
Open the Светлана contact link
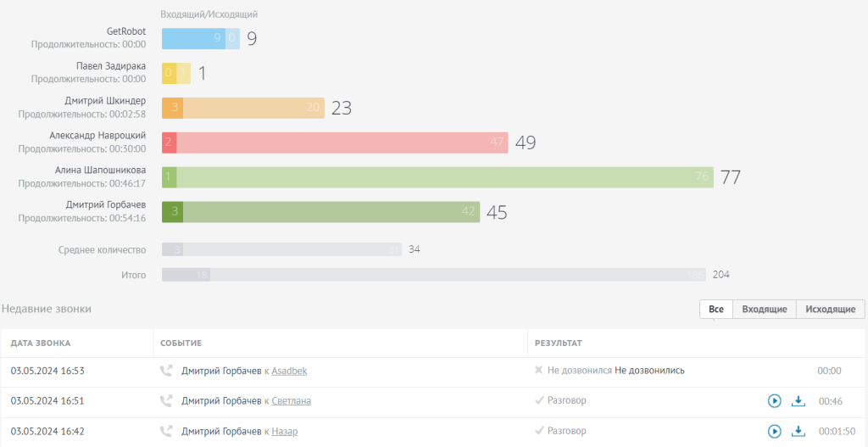[x=292, y=400]
